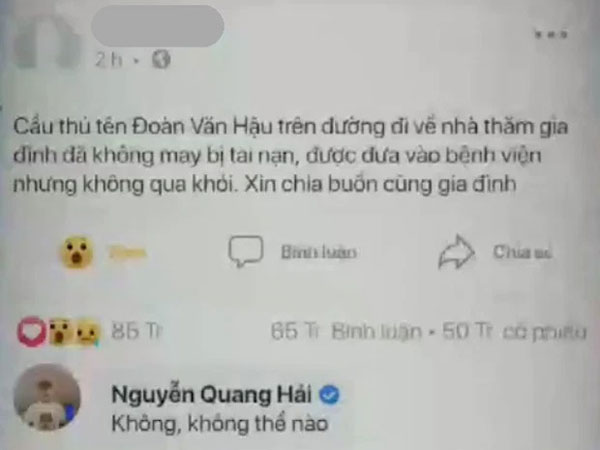The width and height of the screenshot is (600, 450).
Task: Open the 65 Tr Bình luận count
Action: click(346, 331)
